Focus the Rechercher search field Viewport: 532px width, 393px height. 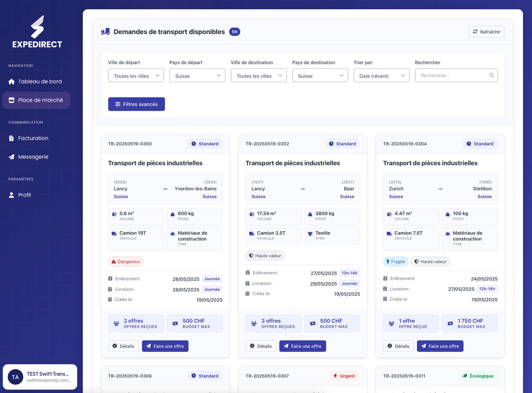coord(456,75)
